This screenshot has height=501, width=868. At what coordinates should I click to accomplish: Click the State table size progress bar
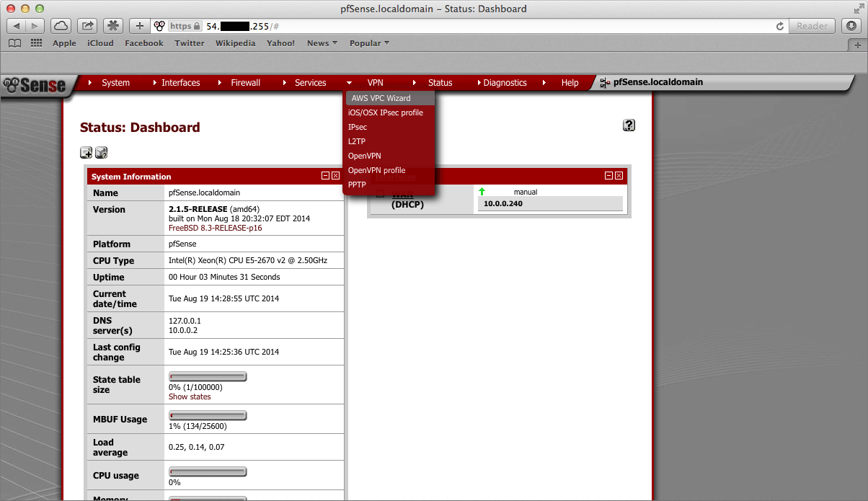tap(208, 376)
